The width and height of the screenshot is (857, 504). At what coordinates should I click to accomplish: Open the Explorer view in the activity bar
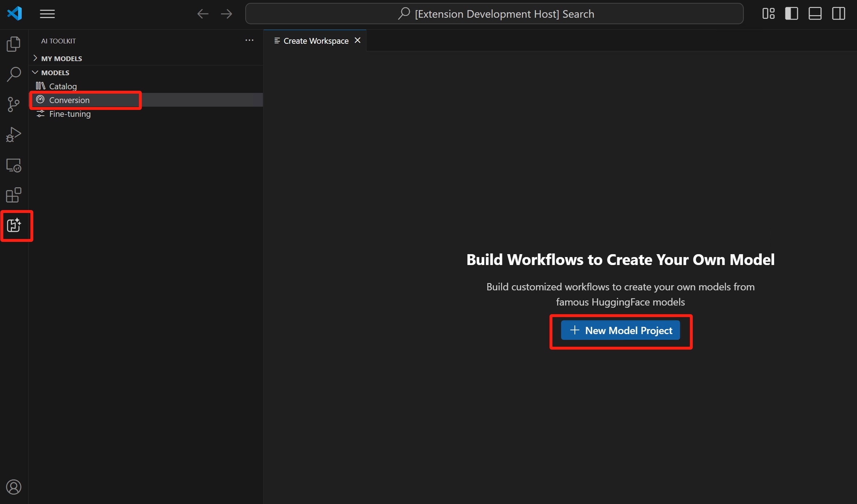(x=14, y=44)
